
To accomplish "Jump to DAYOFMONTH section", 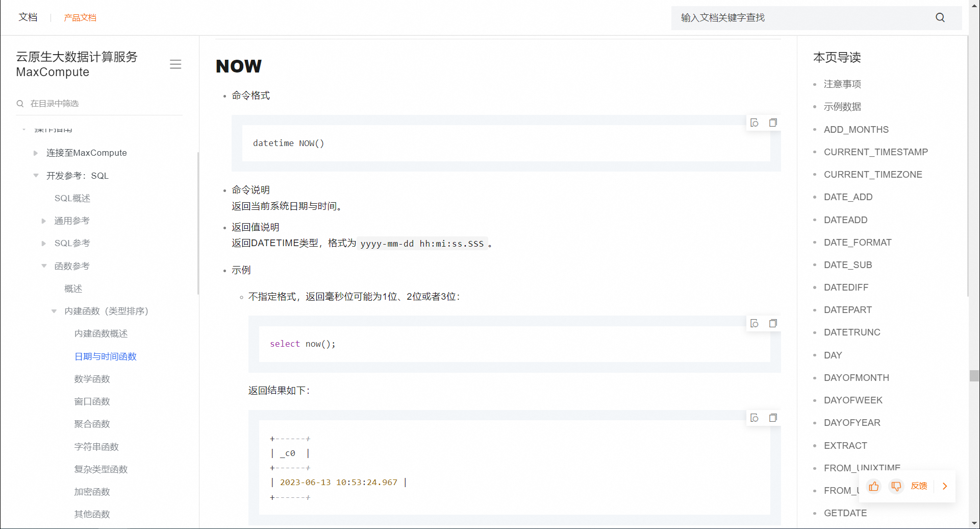I will [x=857, y=378].
